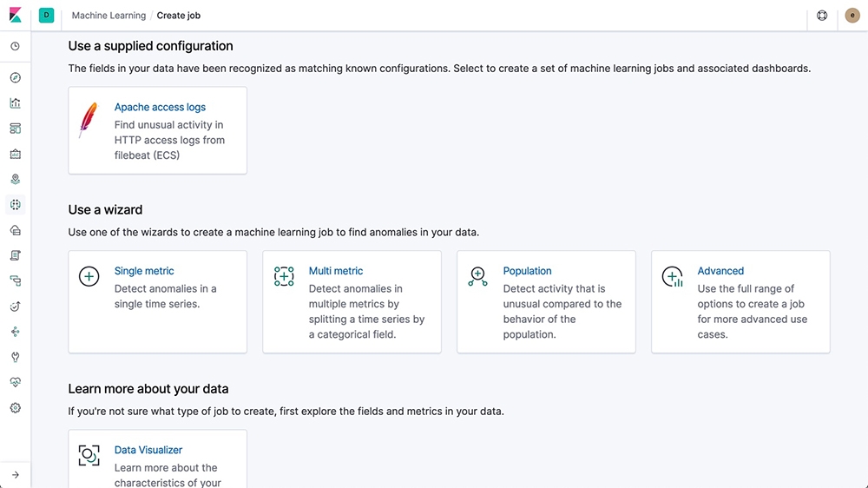Select the Apache access logs configuration

(157, 130)
